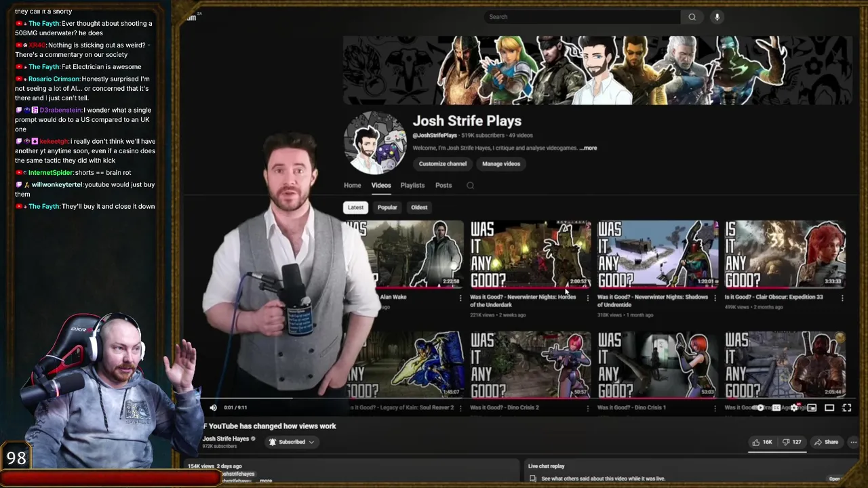Mute the video with the volume icon
868x488 pixels.
coord(213,407)
